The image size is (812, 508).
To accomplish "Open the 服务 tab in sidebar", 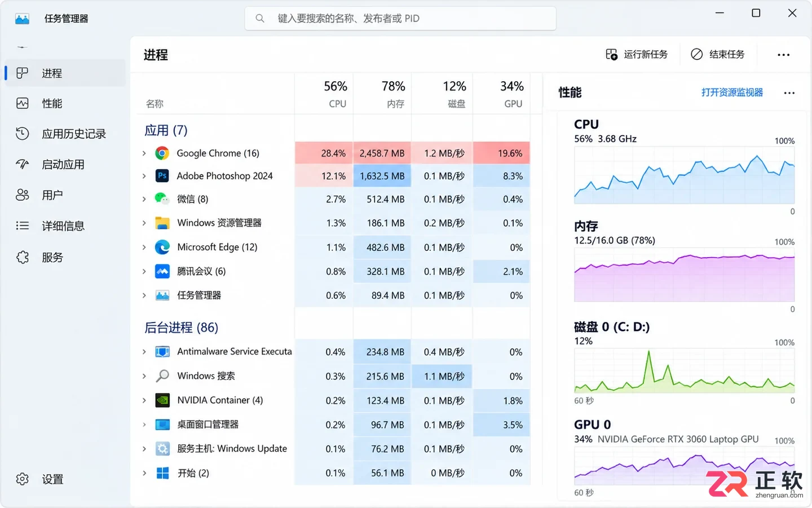I will point(65,258).
